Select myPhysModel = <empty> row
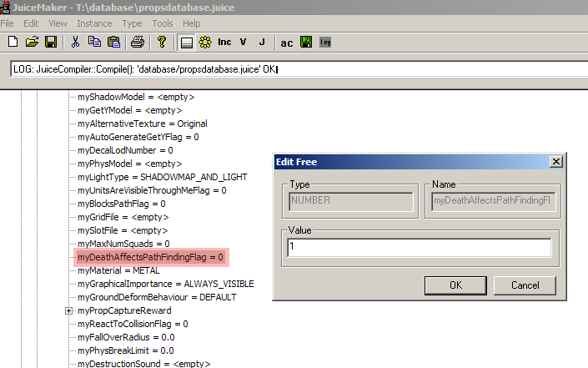Viewport: 588px width, 368px height. pos(130,164)
